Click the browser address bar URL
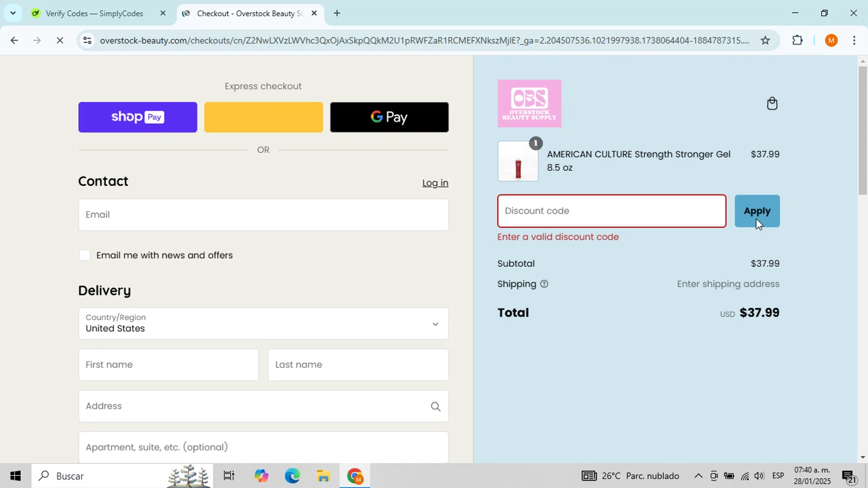 pos(424,41)
